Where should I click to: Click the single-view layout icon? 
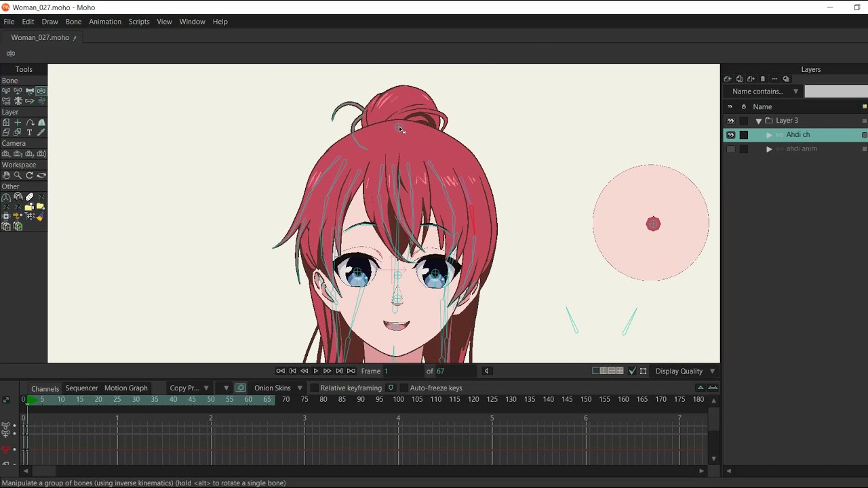595,371
